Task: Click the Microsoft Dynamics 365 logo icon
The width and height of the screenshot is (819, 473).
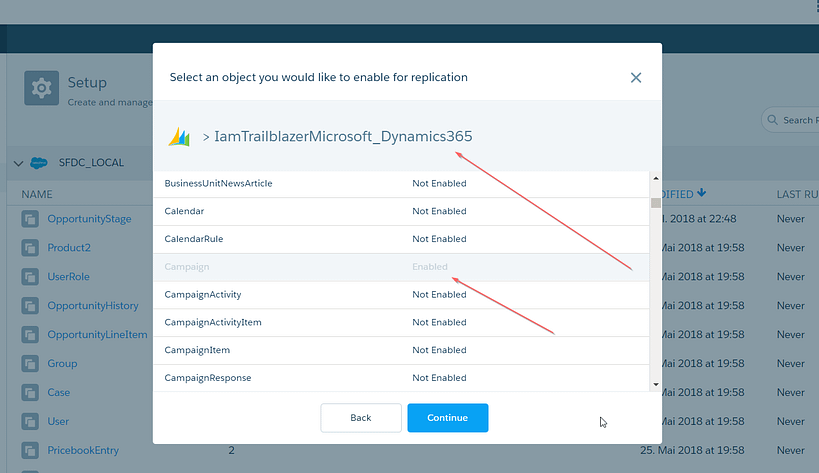Action: (x=179, y=137)
